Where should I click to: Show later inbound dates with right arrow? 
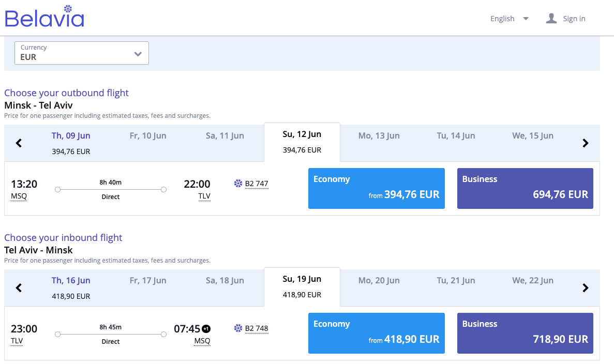pyautogui.click(x=585, y=288)
